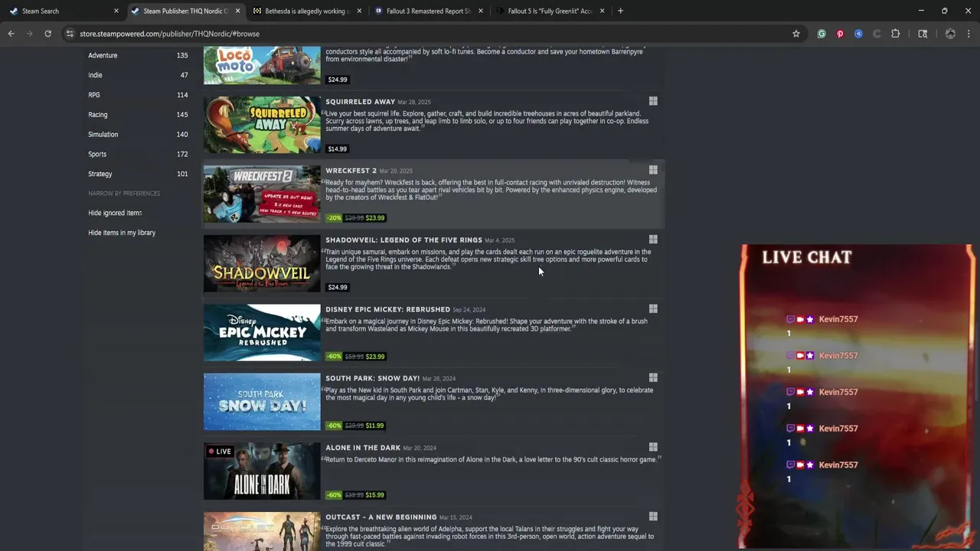This screenshot has height=551, width=980.
Task: Open the Alone in the Dark thumbnail
Action: [262, 471]
